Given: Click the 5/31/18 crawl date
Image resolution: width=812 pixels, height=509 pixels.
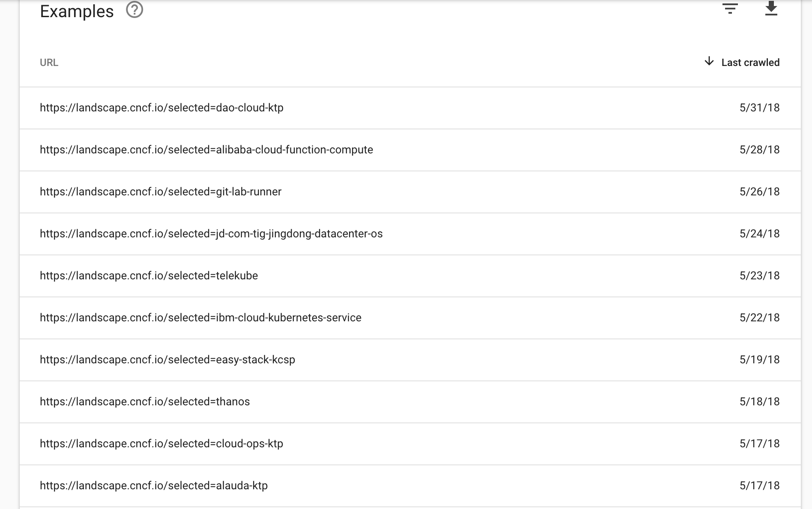Looking at the screenshot, I should coord(760,108).
